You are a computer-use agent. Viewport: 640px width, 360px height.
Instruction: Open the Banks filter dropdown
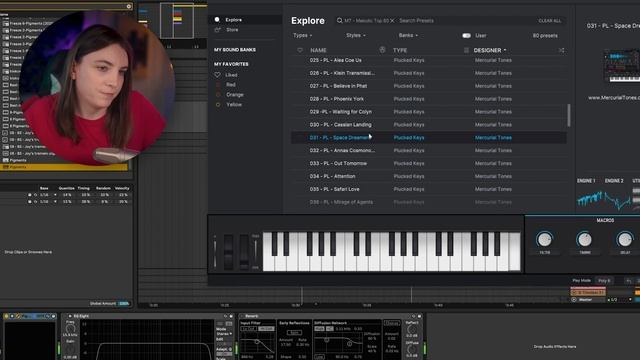pos(408,36)
